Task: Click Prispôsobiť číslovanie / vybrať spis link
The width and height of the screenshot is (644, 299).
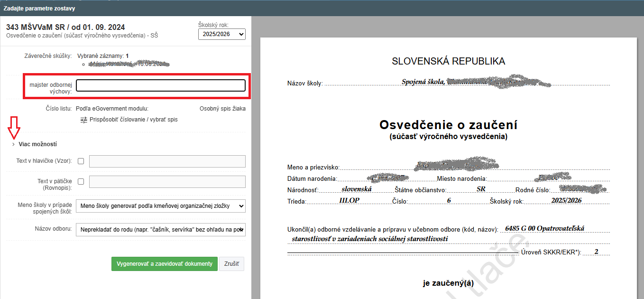Action: (x=134, y=120)
